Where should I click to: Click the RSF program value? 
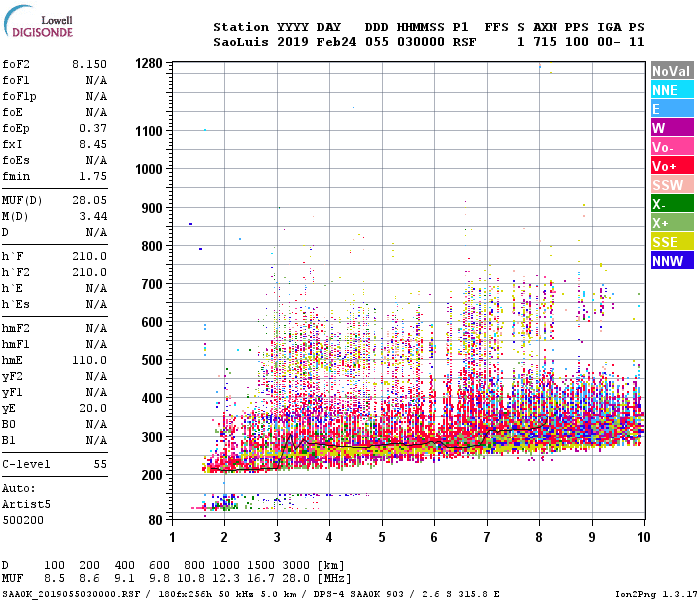click(464, 42)
